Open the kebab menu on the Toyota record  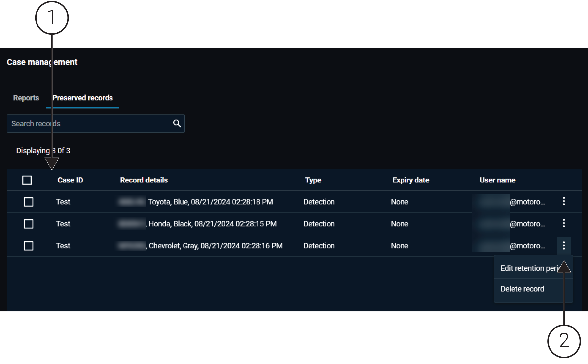(564, 202)
